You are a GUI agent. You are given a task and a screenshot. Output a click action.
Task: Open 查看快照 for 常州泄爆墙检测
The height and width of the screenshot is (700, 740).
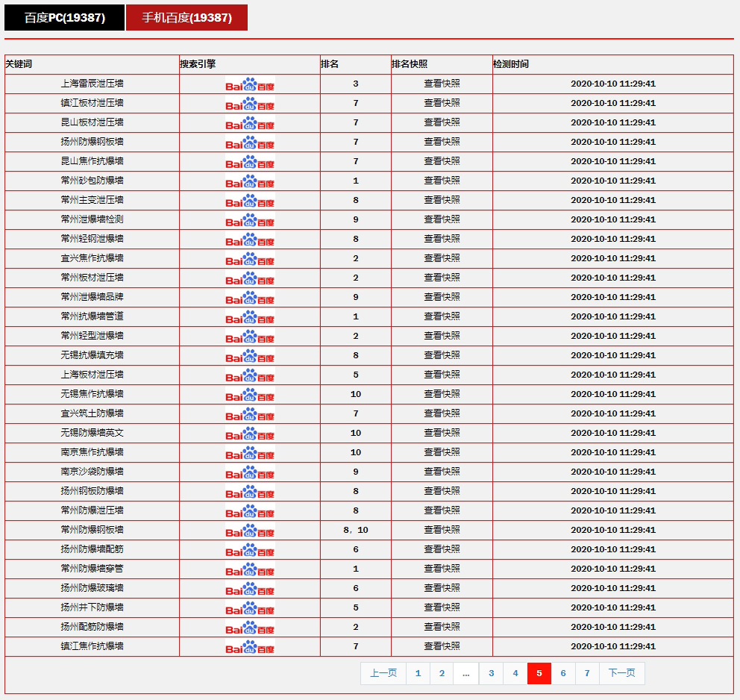click(x=442, y=219)
